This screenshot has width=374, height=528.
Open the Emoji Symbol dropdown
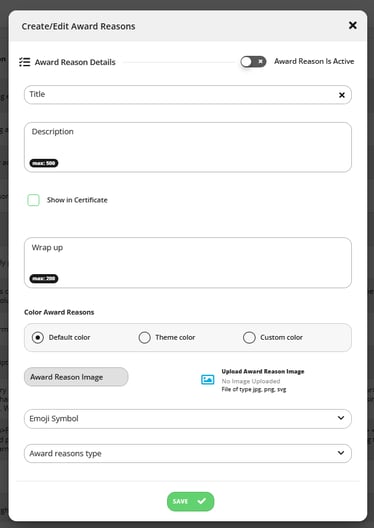188,419
